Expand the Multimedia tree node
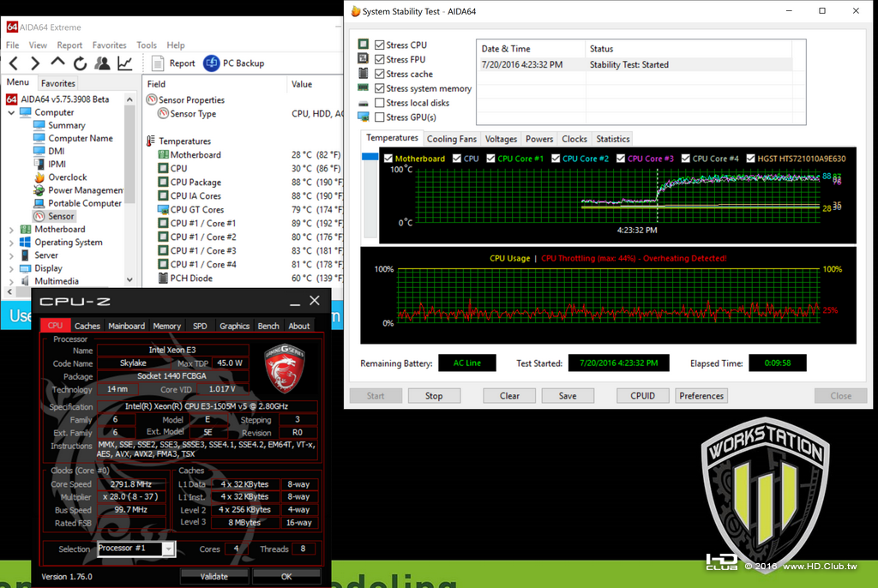 coord(11,281)
